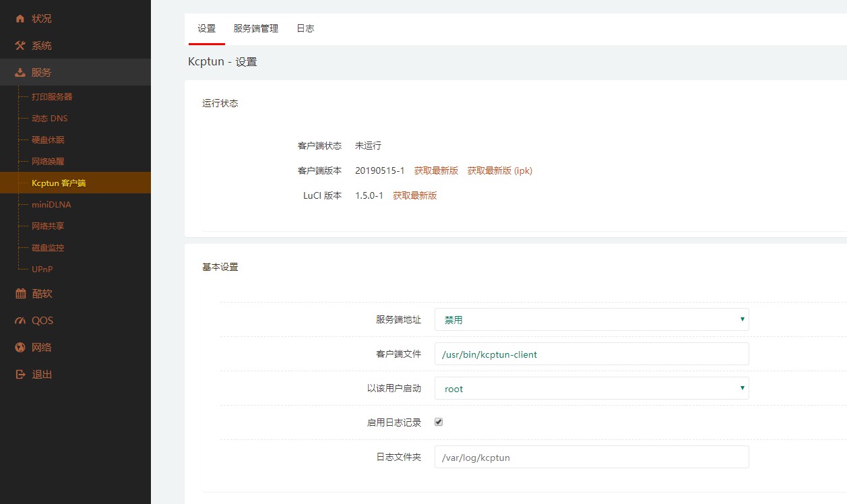Screen dimensions: 847x504
Task: Click the LuCI version number 1.5.0-1
Action: point(369,195)
